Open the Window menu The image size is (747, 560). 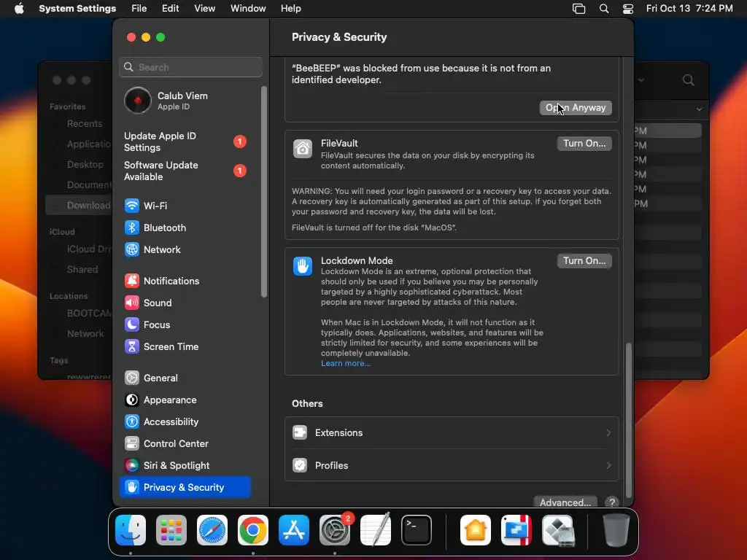(x=248, y=9)
